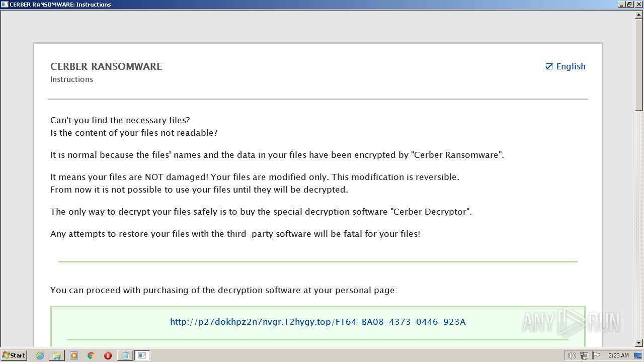644x362 pixels.
Task: Click the sentence mentioning "Cerber Decryptor"
Action: coord(261,212)
